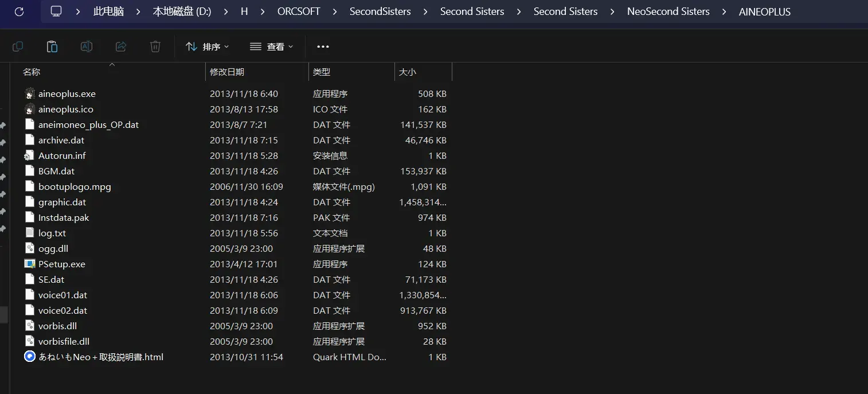The height and width of the screenshot is (394, 868).
Task: Select the graphic.dat file row
Action: click(x=236, y=202)
